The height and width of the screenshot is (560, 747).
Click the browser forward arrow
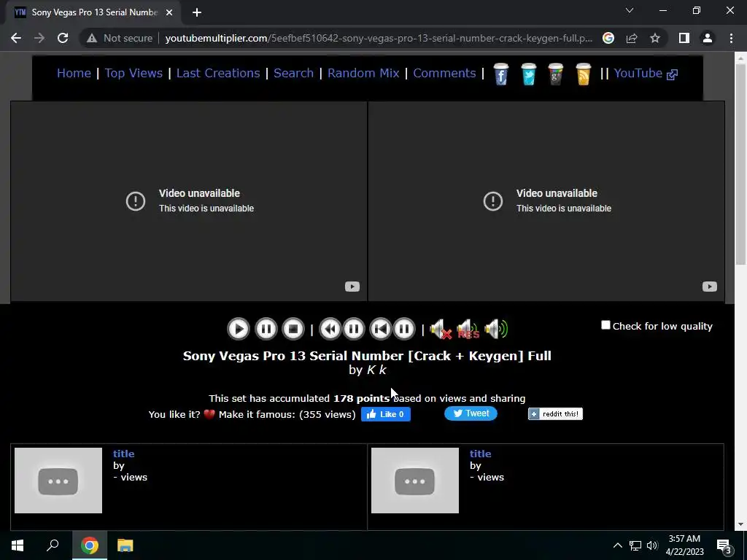[x=39, y=38]
